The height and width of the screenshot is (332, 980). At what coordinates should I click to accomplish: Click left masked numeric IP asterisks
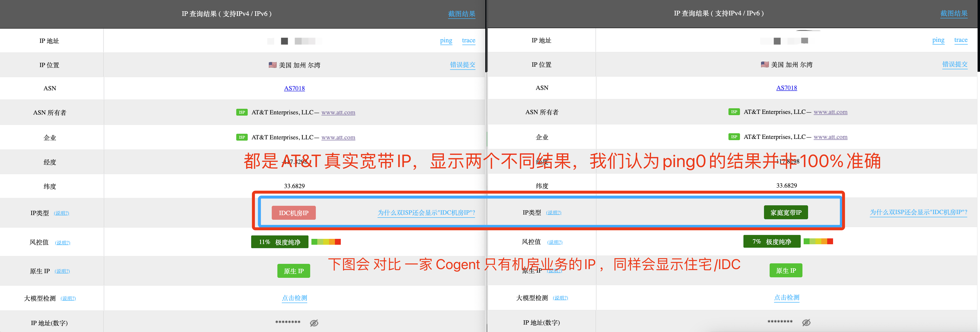(288, 323)
